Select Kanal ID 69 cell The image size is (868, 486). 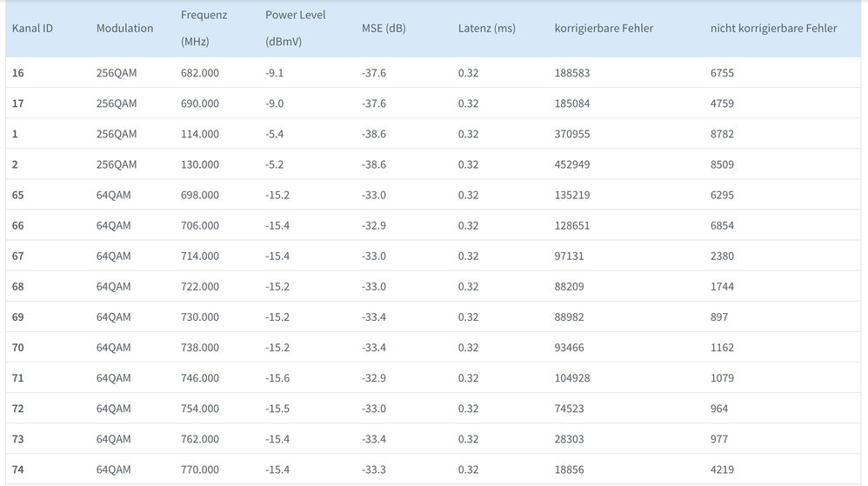click(17, 316)
